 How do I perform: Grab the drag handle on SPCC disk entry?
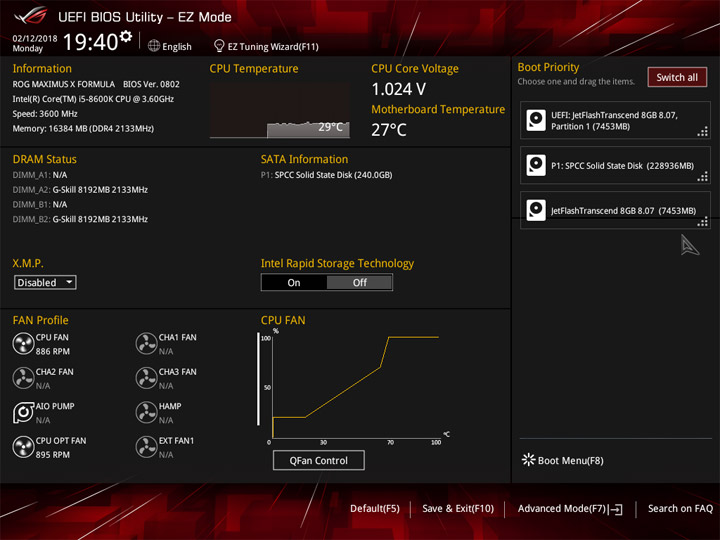click(703, 177)
